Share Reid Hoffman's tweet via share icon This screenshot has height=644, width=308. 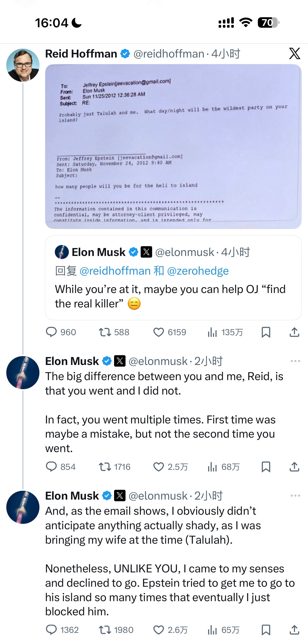click(294, 332)
